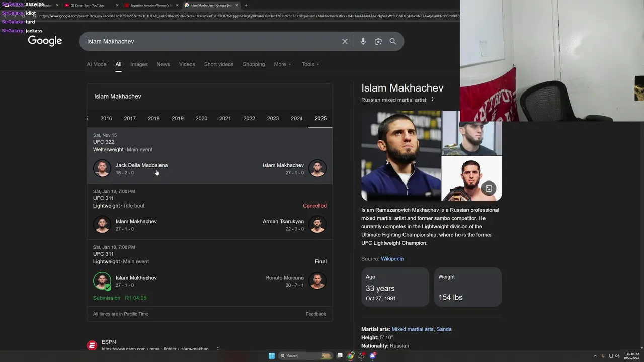Select 2017 in fight year selector
This screenshot has width=644, height=362.
tap(130, 119)
